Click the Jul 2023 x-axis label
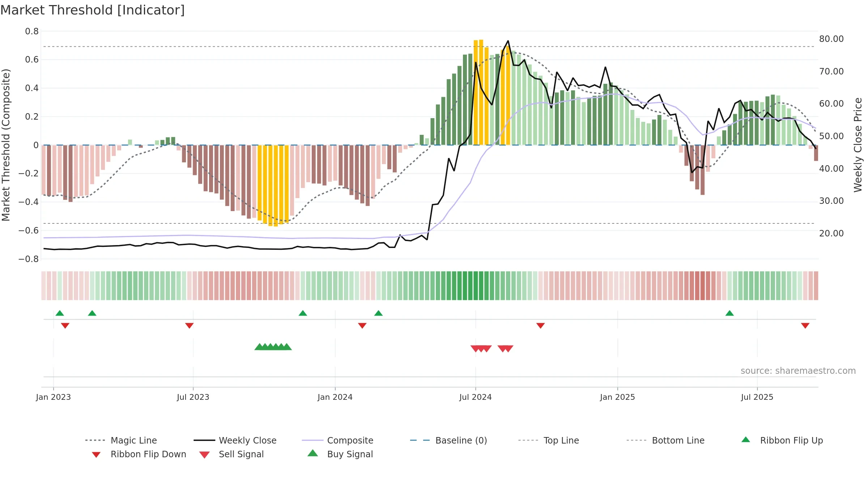 click(x=193, y=397)
